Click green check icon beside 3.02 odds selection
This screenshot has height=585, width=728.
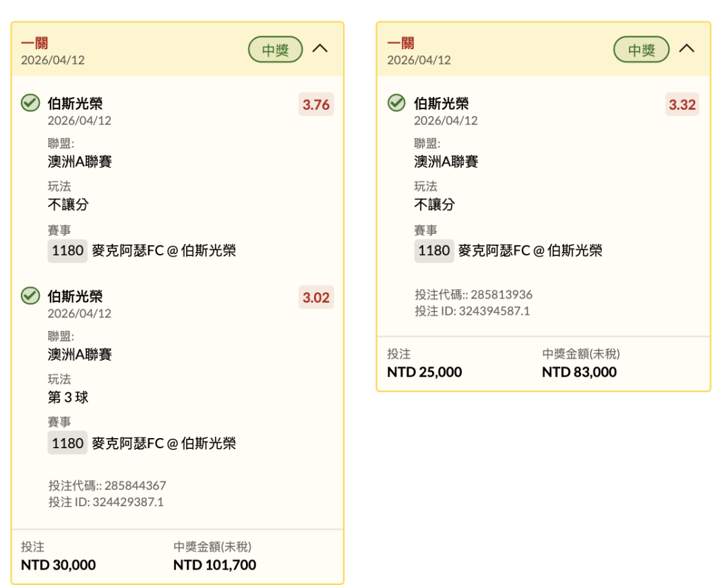30,296
